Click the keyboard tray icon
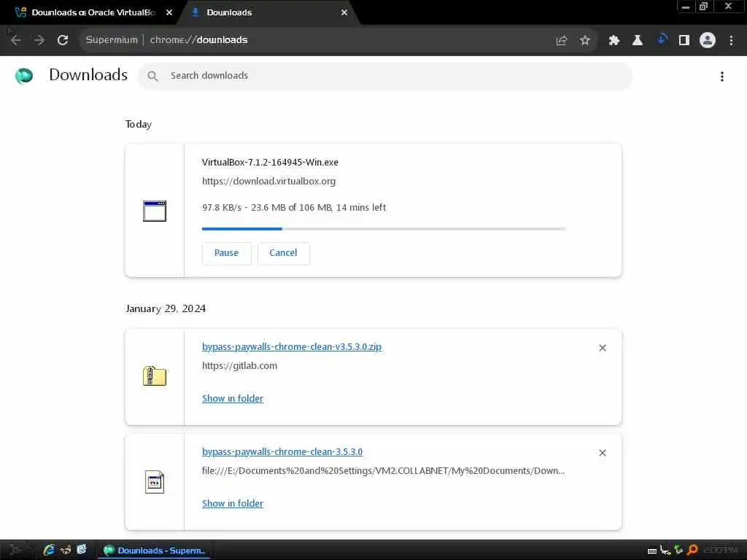 (652, 551)
